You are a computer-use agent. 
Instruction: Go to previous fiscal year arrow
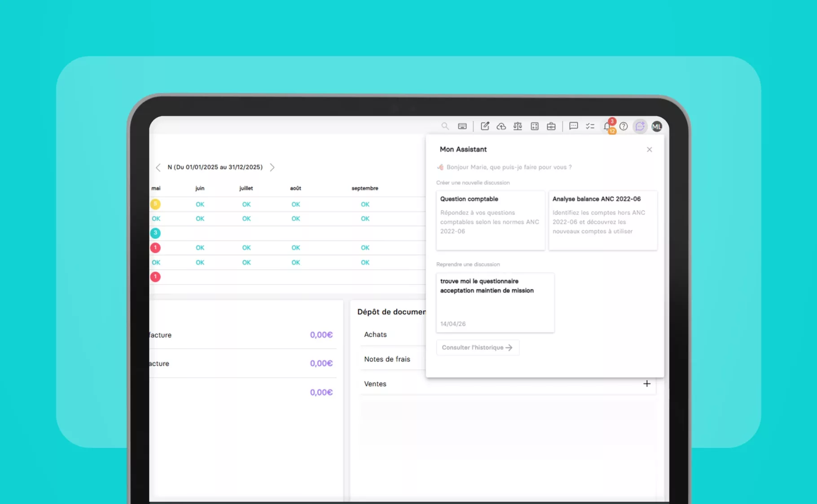click(x=158, y=167)
